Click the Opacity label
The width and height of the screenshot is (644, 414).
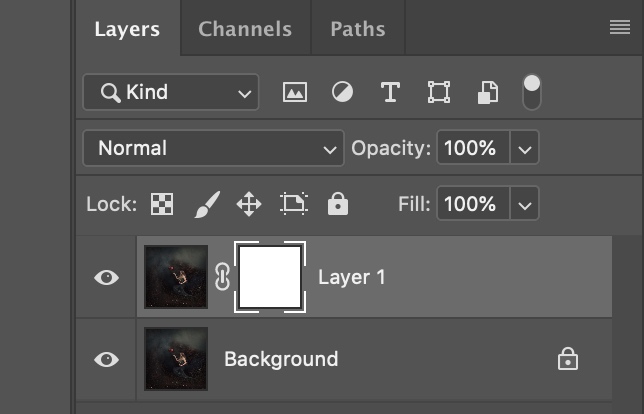pos(391,148)
